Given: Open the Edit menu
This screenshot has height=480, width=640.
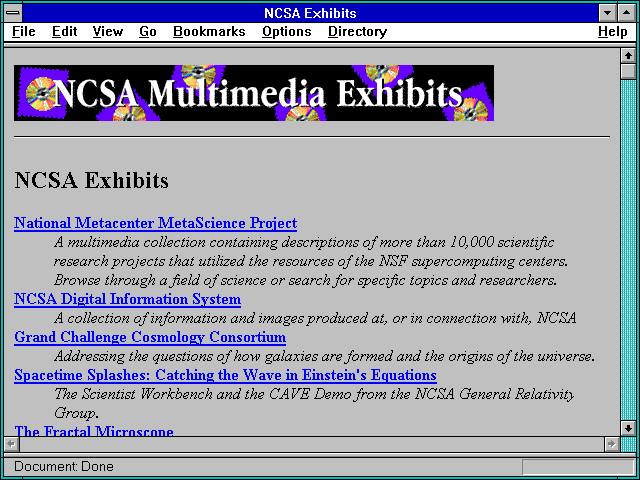Looking at the screenshot, I should click(x=64, y=32).
